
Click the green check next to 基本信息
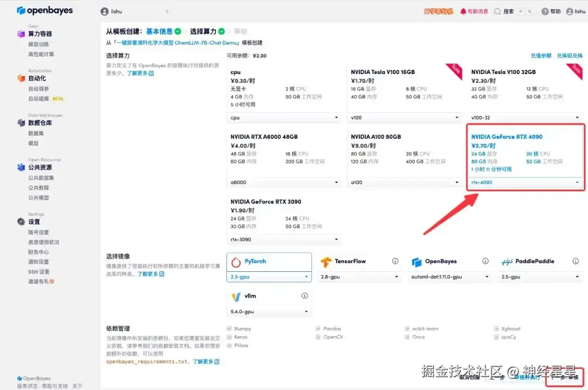(x=177, y=32)
